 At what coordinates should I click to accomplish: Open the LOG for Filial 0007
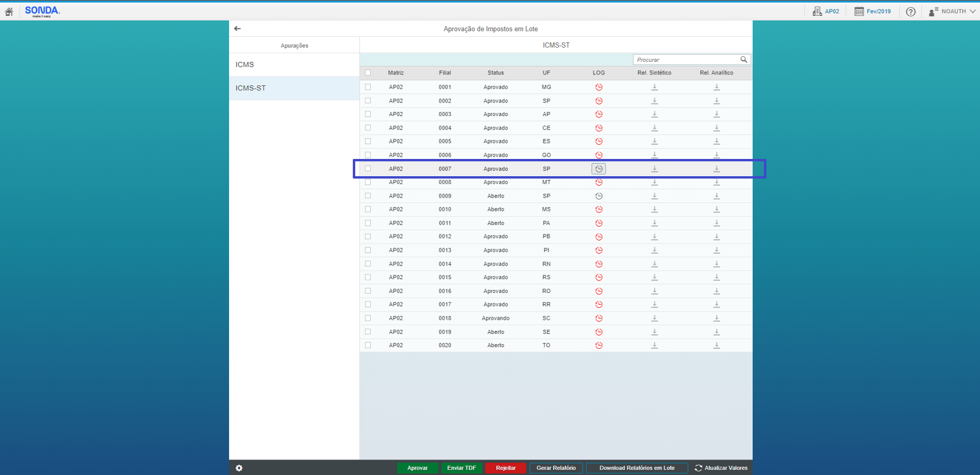[599, 169]
